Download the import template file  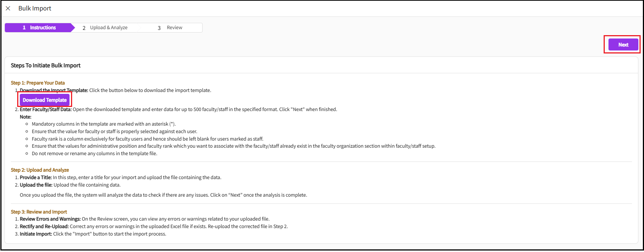44,100
